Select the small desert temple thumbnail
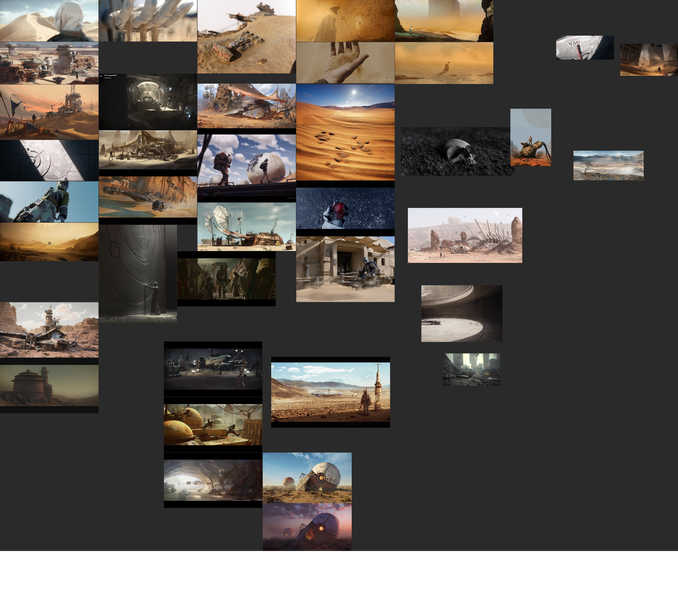Image resolution: width=678 pixels, height=600 pixels. [649, 60]
